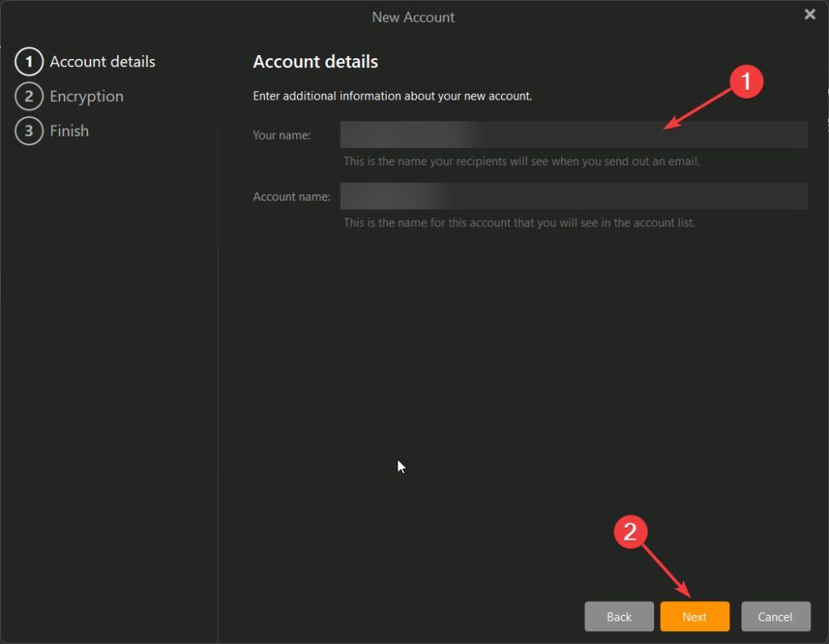Click the "Your name:" field label
The width and height of the screenshot is (829, 644).
[282, 135]
